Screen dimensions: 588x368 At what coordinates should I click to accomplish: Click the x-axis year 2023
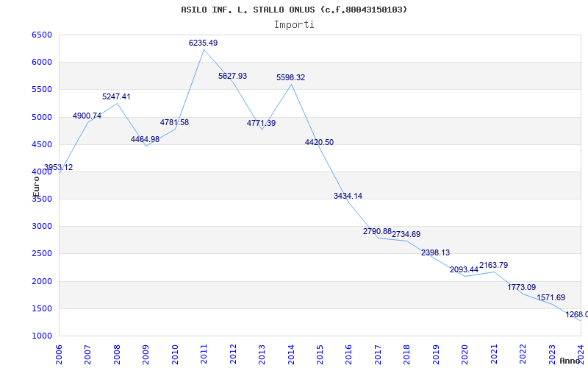(552, 354)
